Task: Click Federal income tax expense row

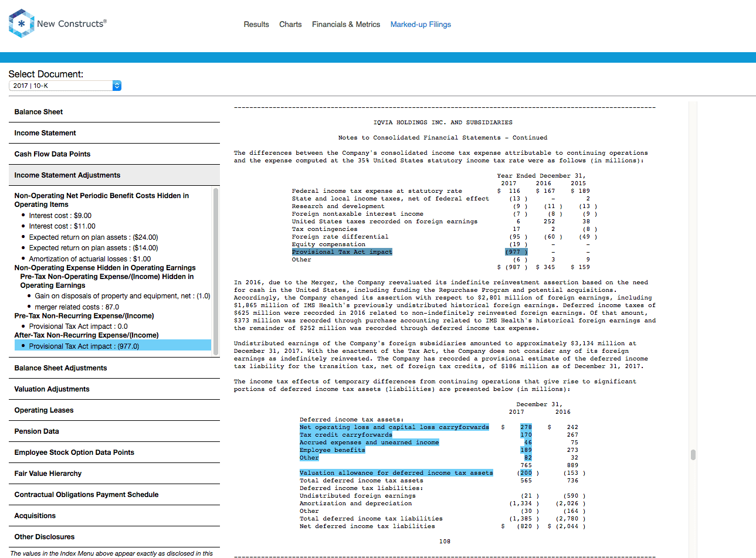Action: tap(441, 191)
